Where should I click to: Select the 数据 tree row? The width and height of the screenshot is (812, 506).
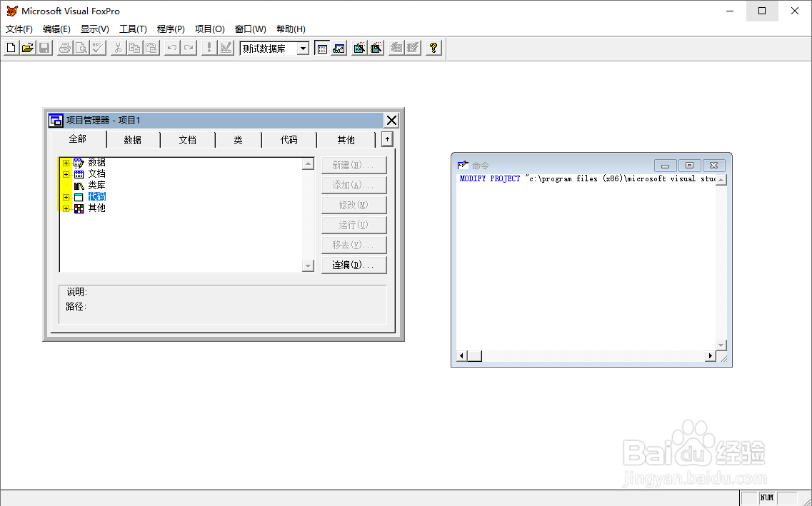click(x=97, y=163)
